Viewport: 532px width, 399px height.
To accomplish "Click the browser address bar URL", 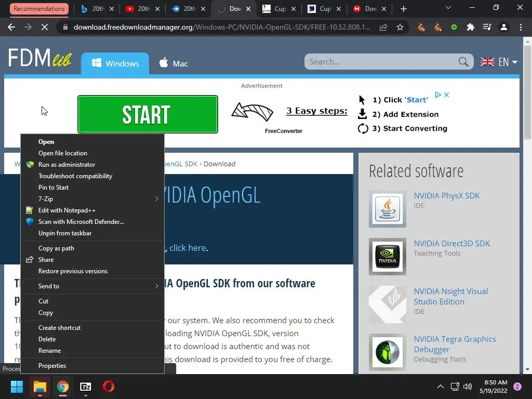I will (x=222, y=27).
